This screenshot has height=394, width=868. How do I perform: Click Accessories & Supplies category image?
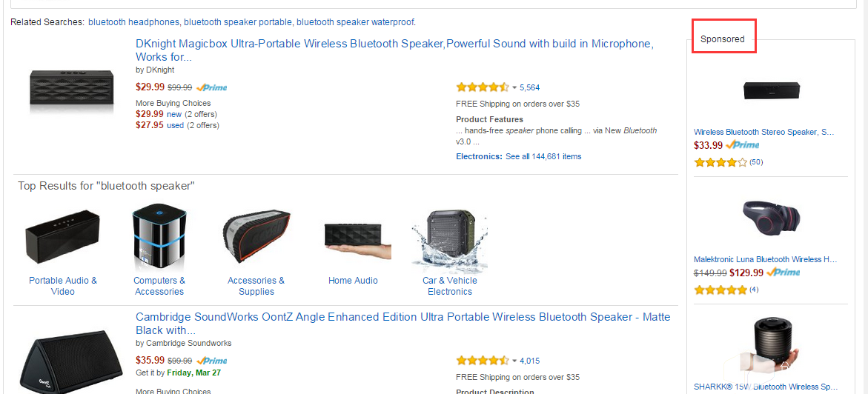tap(256, 237)
